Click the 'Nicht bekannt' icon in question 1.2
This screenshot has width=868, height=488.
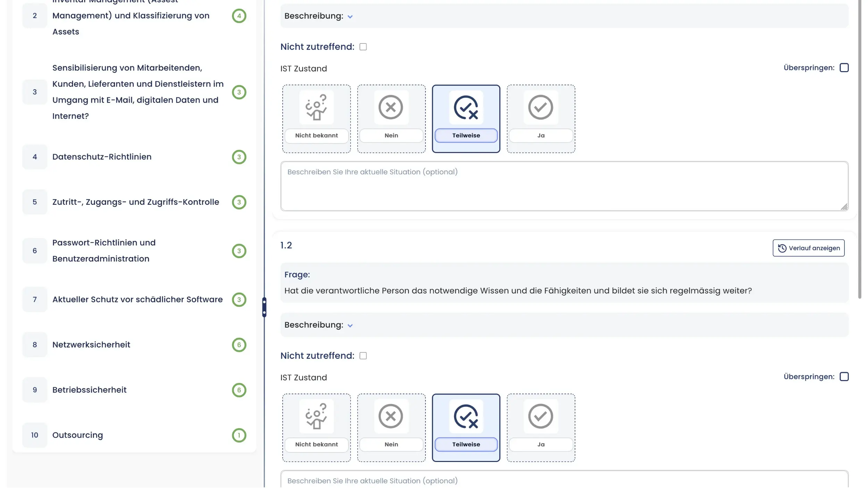pyautogui.click(x=316, y=416)
